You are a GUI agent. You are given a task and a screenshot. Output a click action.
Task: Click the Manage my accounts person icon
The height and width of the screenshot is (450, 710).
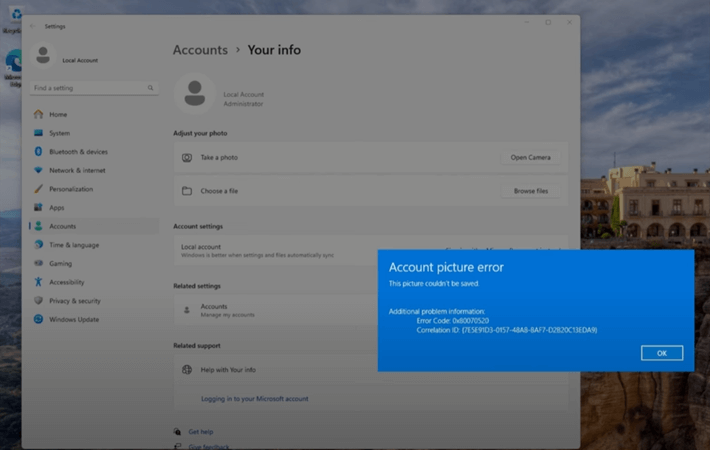(x=187, y=310)
